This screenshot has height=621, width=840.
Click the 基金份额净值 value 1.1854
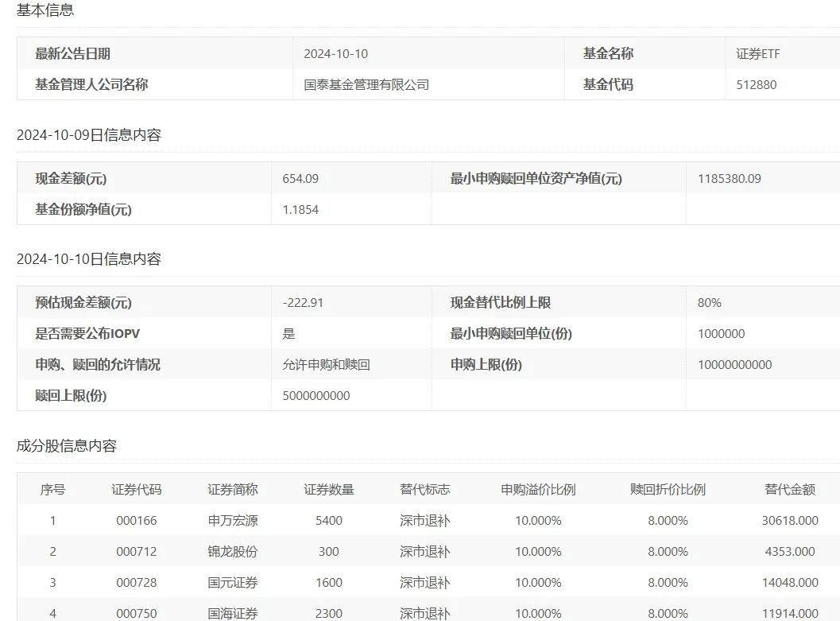tap(300, 210)
